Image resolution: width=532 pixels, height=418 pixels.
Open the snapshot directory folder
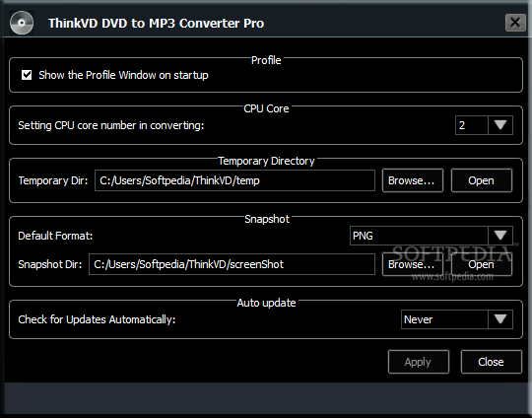[x=482, y=264]
